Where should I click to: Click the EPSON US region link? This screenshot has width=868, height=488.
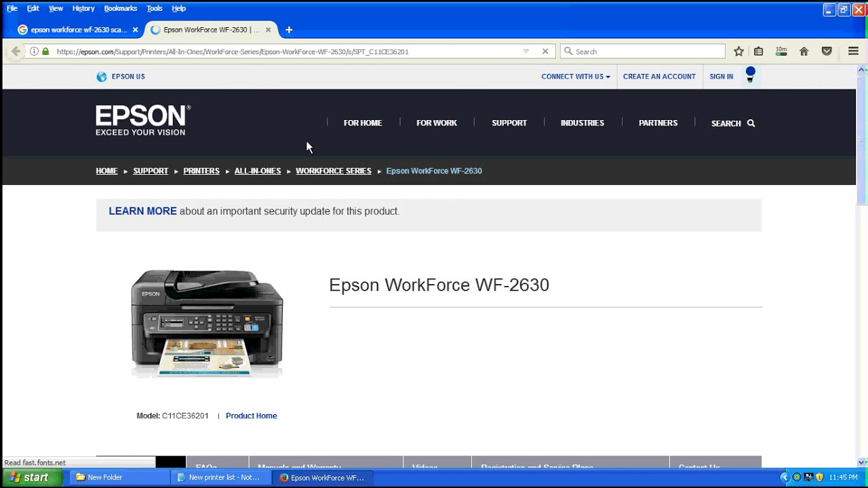(x=128, y=77)
